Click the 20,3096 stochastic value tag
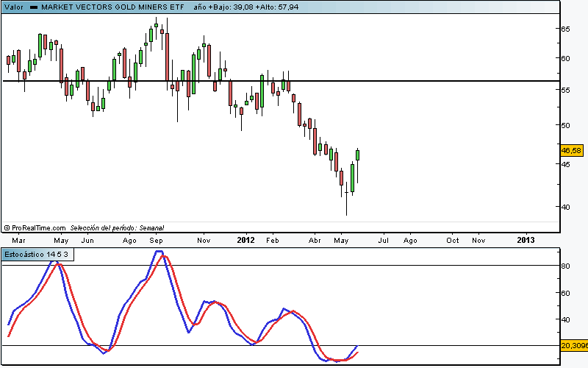588x368 pixels. point(573,345)
